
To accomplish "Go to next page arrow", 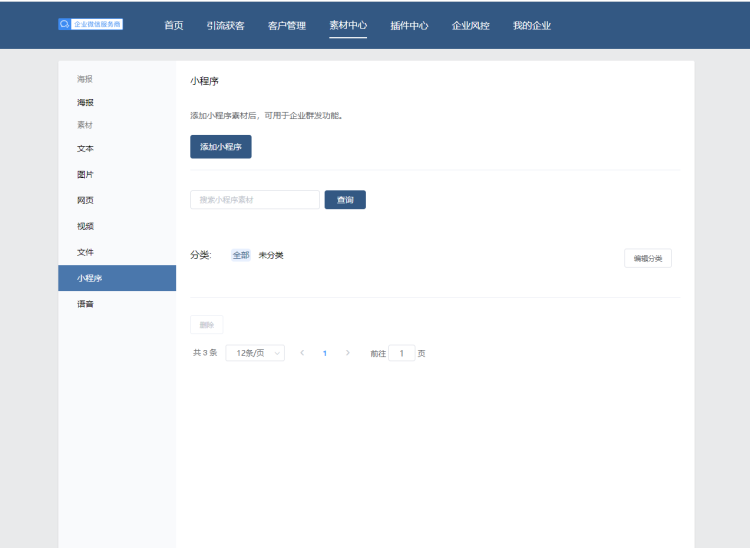I will click(x=347, y=353).
